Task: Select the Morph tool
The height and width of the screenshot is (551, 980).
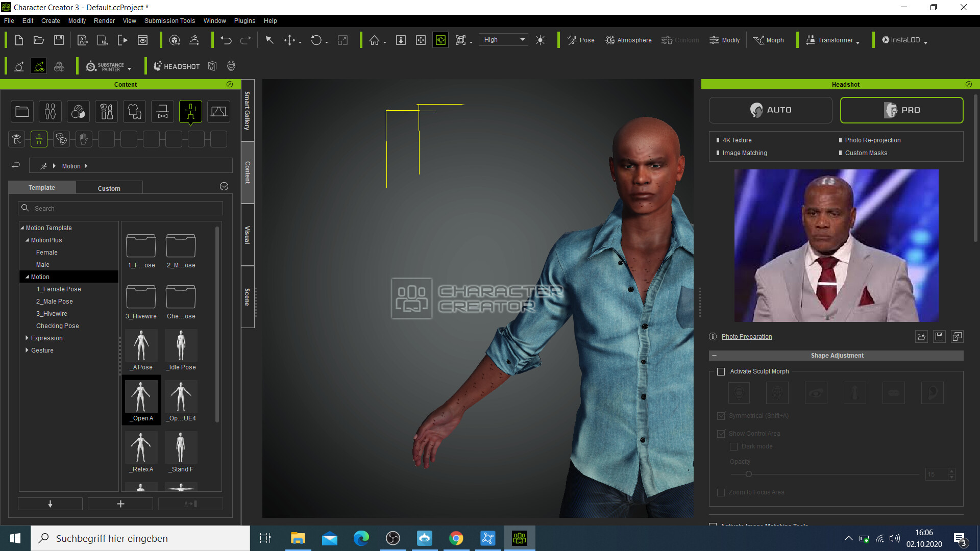Action: 769,40
